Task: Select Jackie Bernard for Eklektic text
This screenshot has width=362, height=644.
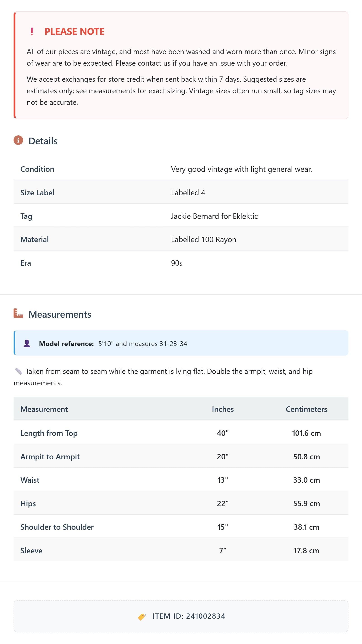Action: click(x=214, y=216)
